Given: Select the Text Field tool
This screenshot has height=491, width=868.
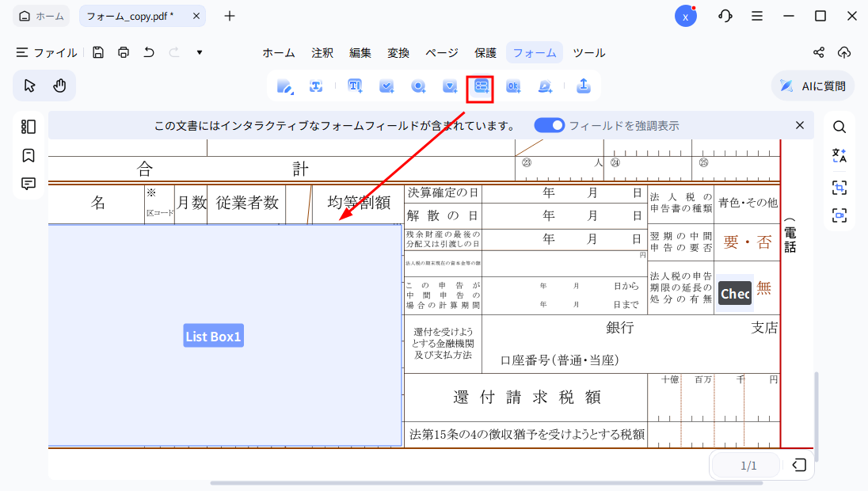Looking at the screenshot, I should pos(355,86).
